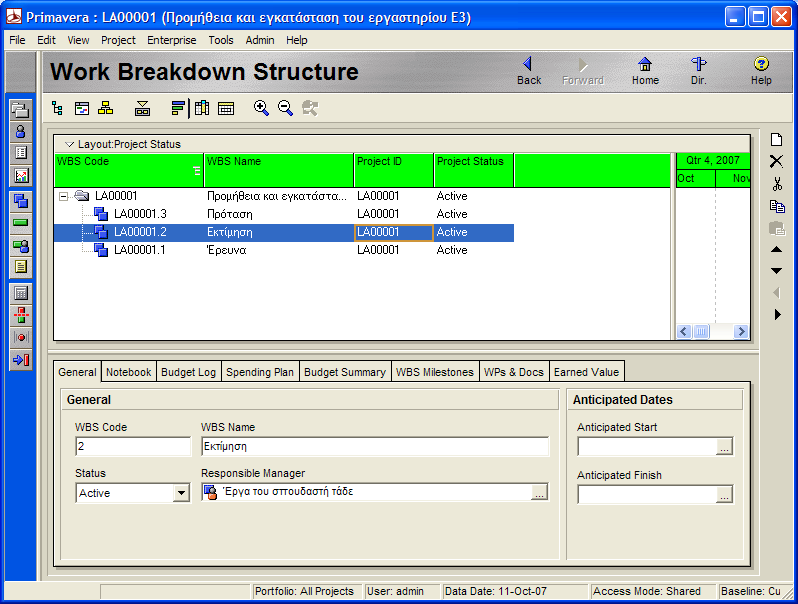Screen dimensions: 798x604
Task: Open the Project menu
Action: 118,40
